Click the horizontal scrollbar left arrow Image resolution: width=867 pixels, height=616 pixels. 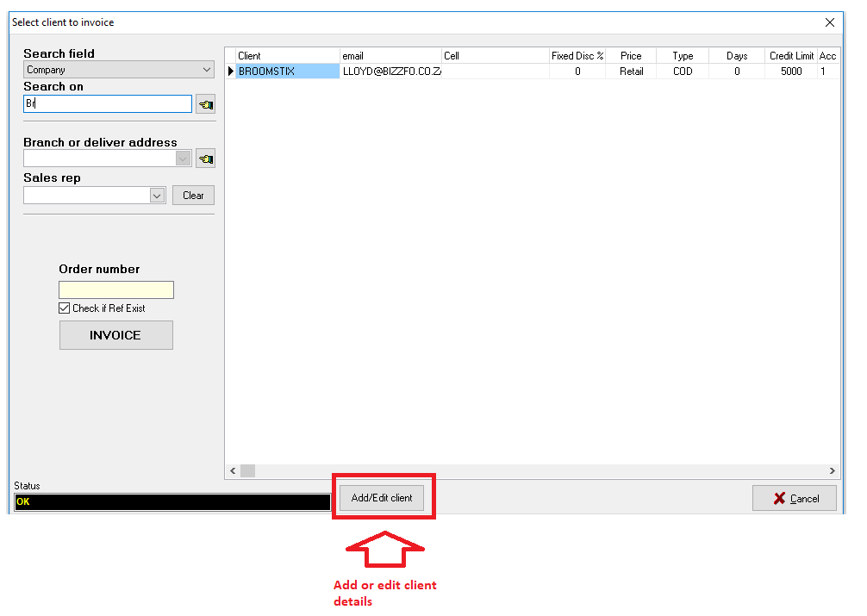pyautogui.click(x=232, y=470)
